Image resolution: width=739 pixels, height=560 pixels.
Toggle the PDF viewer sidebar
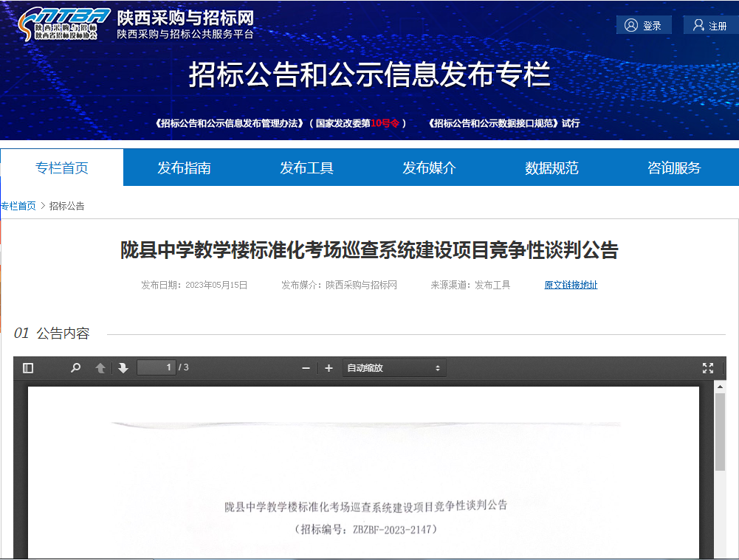tap(28, 367)
